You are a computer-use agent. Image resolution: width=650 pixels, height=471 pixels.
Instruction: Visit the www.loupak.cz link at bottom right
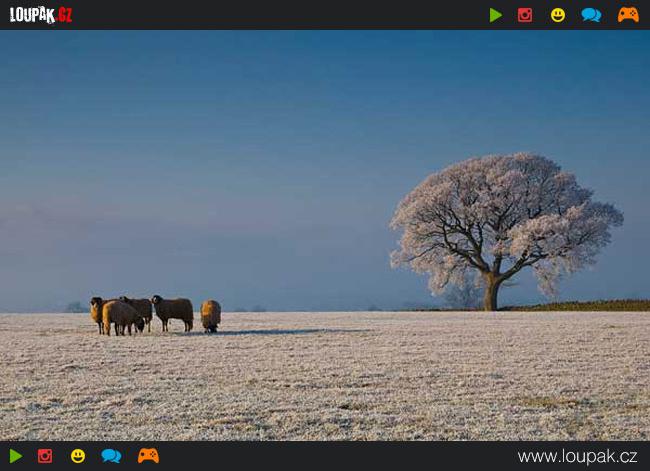coord(577,456)
